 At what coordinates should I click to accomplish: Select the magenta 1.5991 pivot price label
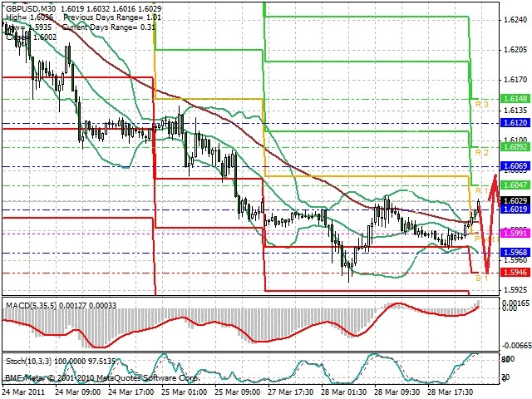[515, 233]
